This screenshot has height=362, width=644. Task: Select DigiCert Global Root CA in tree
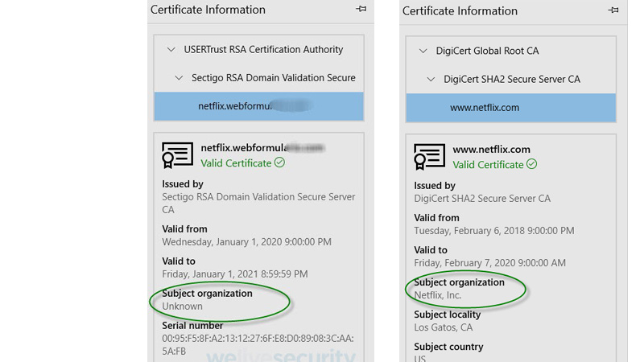(x=487, y=51)
